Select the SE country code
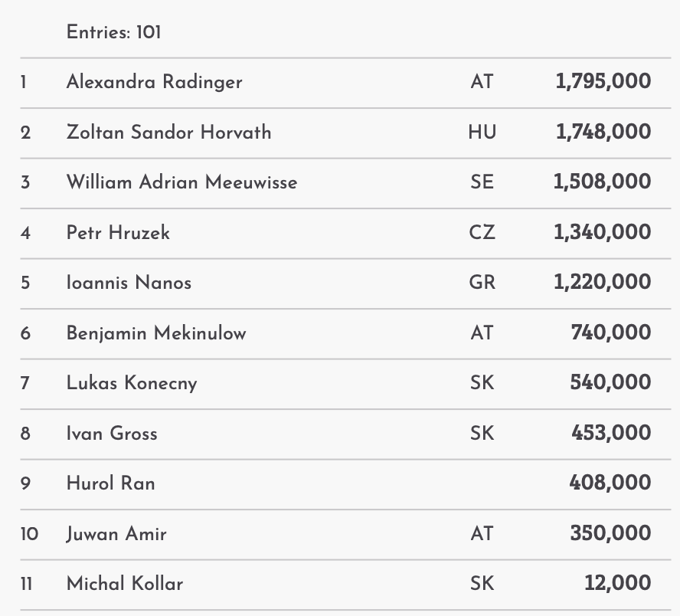Screen dimensions: 680x616 click(482, 182)
